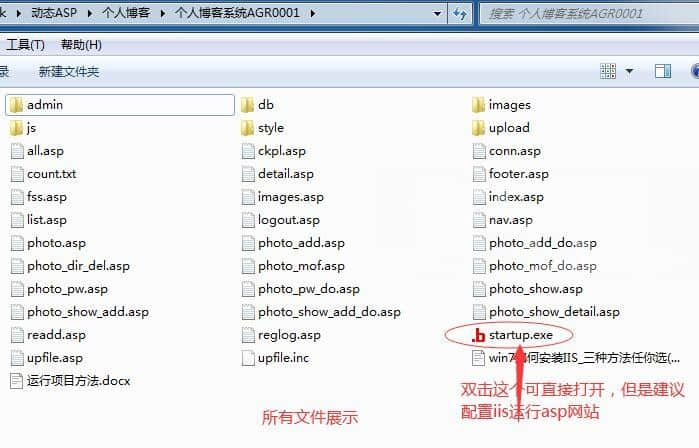Viewport: 699px width, 448px height.
Task: Open the 帮助(H) menu
Action: [81, 45]
